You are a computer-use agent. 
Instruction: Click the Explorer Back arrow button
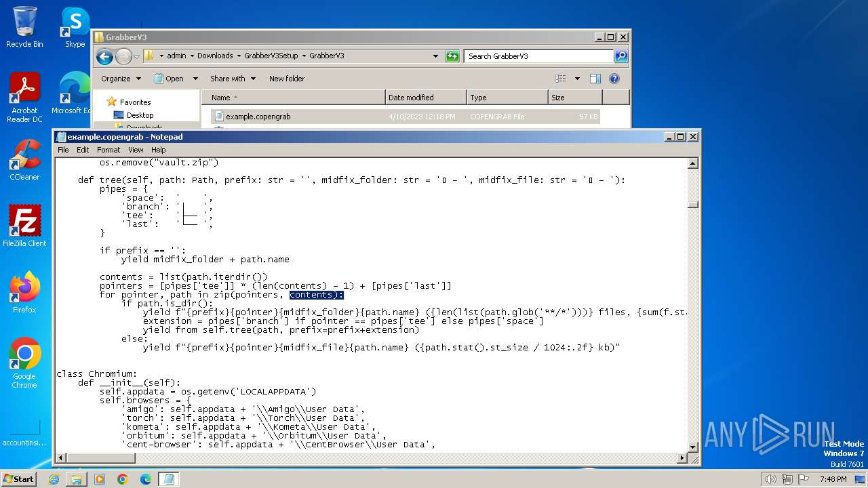(104, 56)
